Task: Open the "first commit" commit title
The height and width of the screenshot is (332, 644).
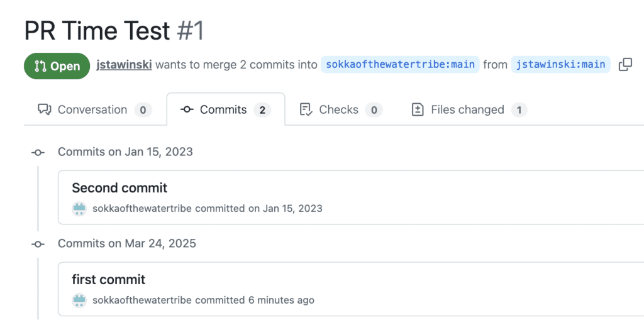Action: (109, 280)
